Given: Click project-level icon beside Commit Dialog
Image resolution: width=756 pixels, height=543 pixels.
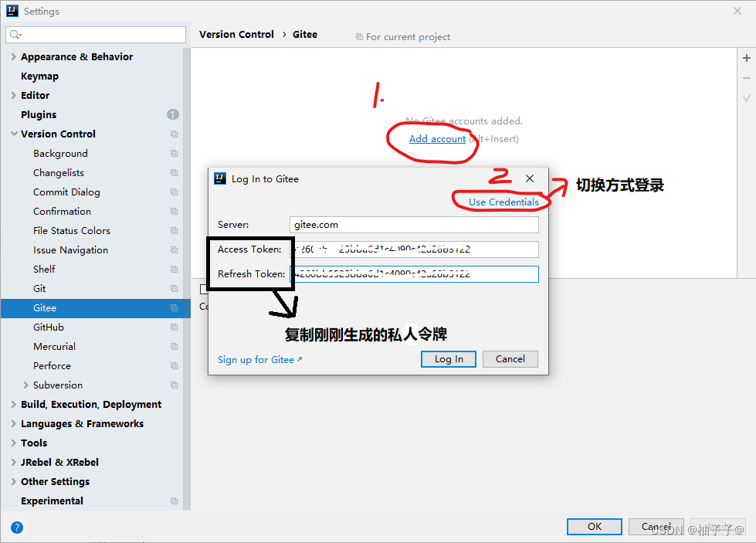Looking at the screenshot, I should [174, 192].
